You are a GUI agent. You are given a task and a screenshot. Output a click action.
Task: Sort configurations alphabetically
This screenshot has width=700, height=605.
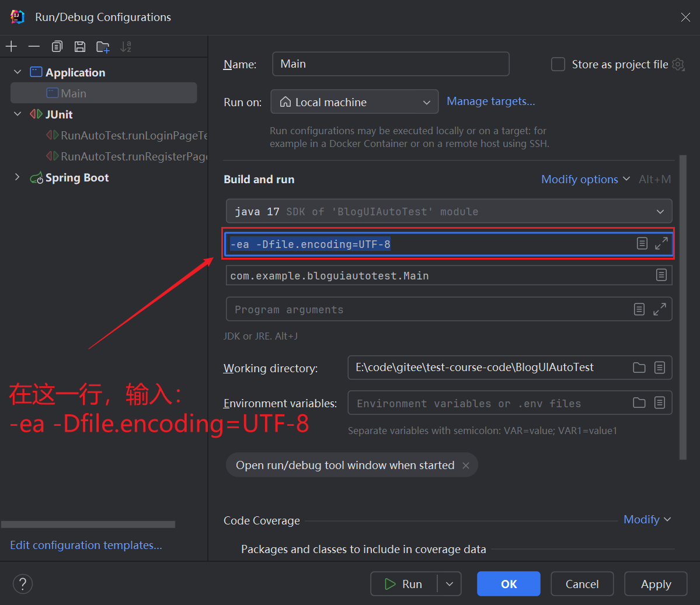(x=126, y=47)
